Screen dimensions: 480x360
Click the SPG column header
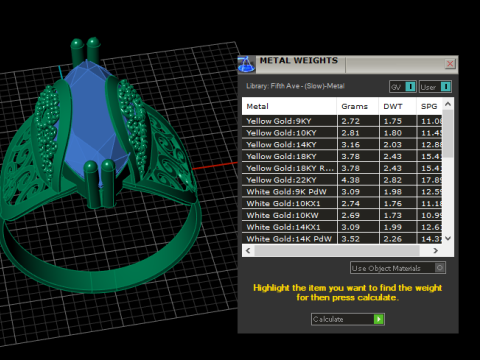(x=429, y=106)
